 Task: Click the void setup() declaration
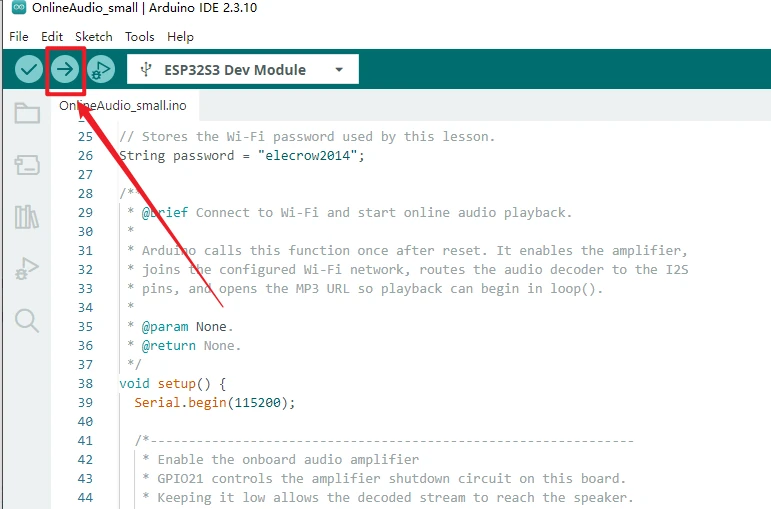pyautogui.click(x=173, y=384)
